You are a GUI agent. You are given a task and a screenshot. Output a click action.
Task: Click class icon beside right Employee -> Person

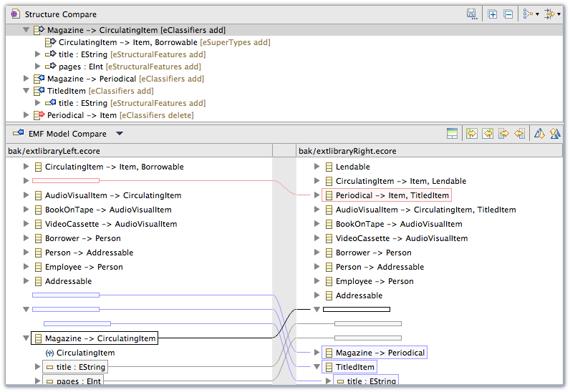pos(329,281)
